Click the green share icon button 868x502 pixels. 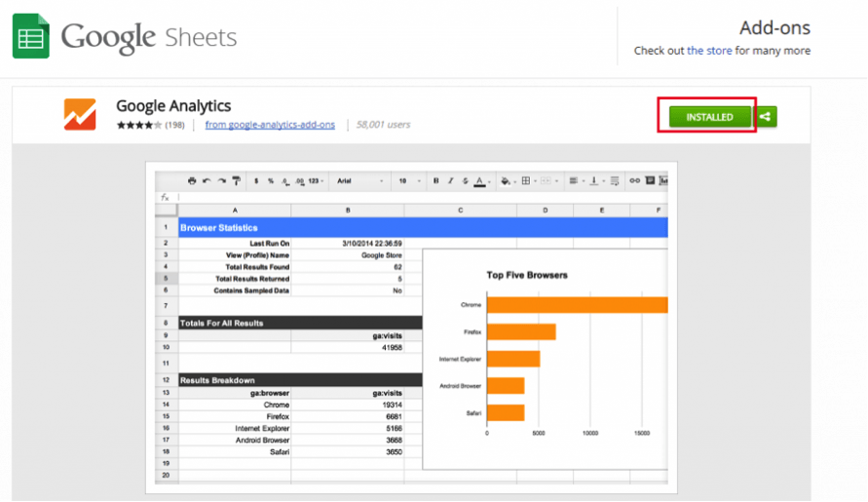tap(766, 117)
